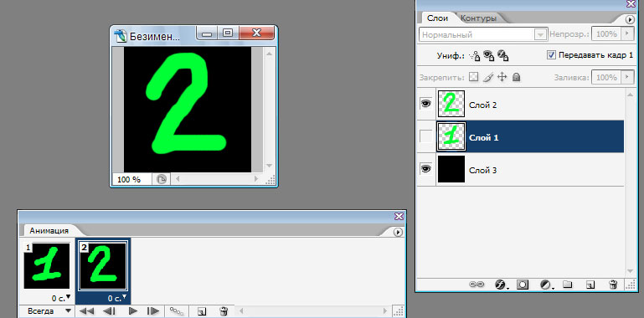Show layer Слой 1 visibility box

point(426,136)
